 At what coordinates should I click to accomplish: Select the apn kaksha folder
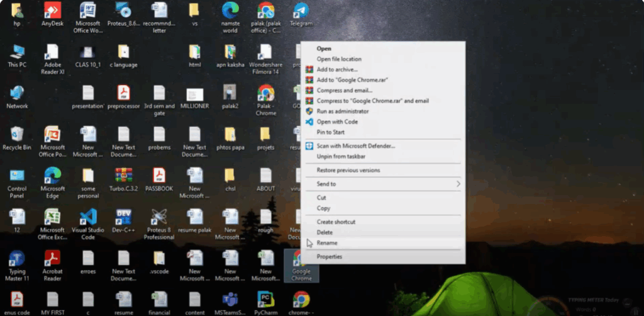coord(230,56)
